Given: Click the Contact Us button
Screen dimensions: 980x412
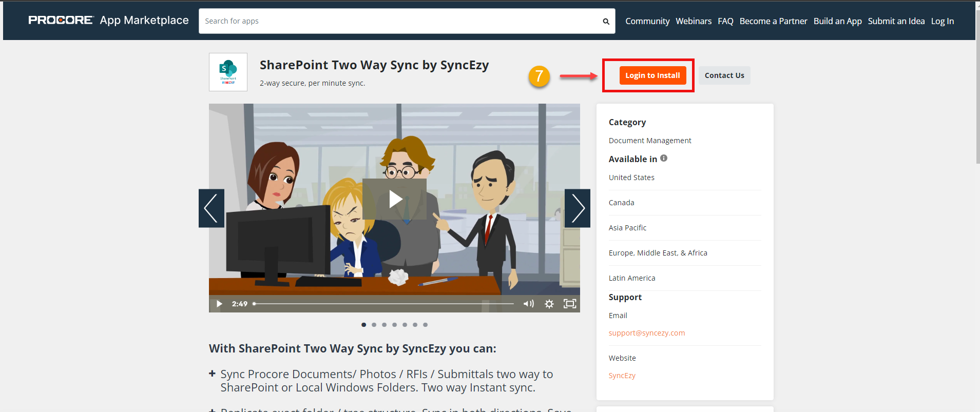Looking at the screenshot, I should pyautogui.click(x=724, y=75).
